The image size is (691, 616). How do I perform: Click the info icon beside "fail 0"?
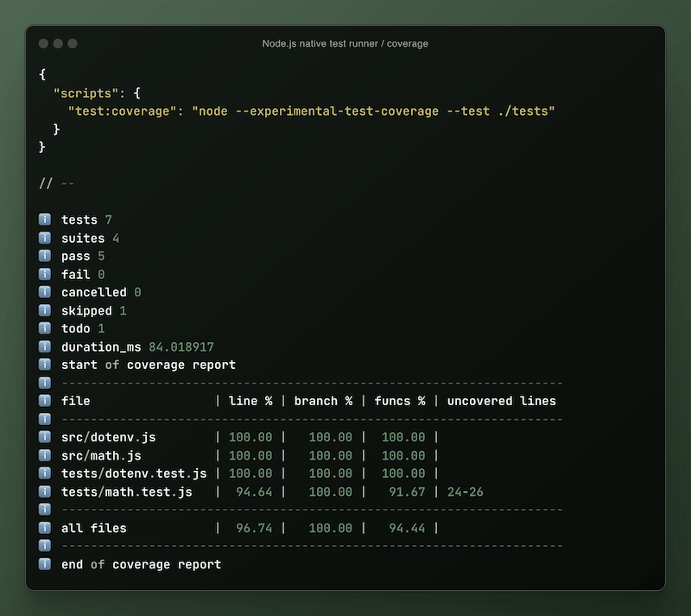(x=45, y=274)
